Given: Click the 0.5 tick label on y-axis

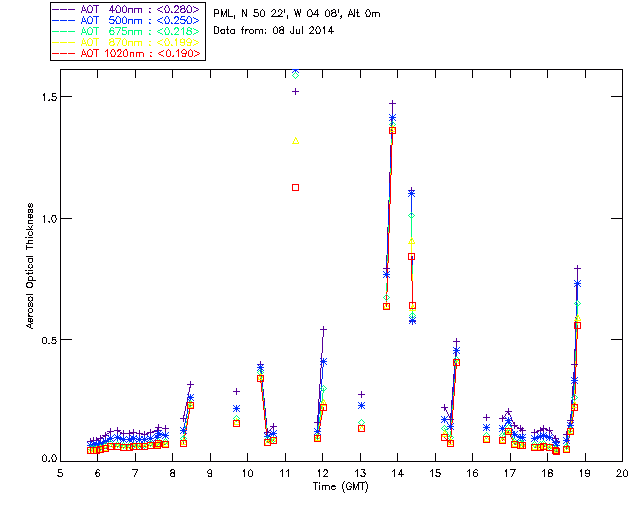Looking at the screenshot, I should pos(44,340).
